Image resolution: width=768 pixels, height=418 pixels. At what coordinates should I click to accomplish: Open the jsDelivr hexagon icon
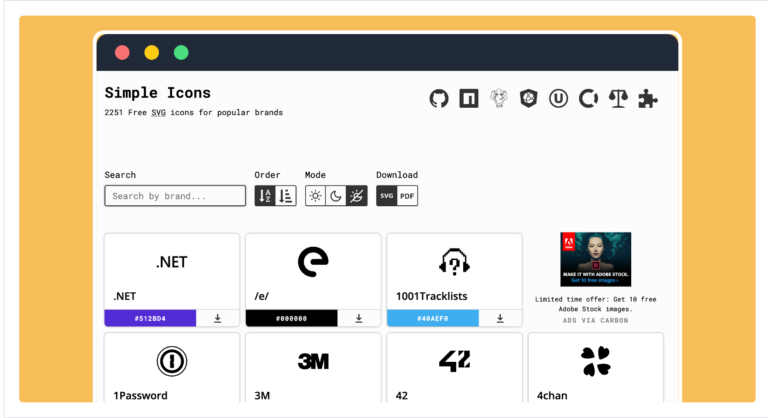(x=528, y=98)
